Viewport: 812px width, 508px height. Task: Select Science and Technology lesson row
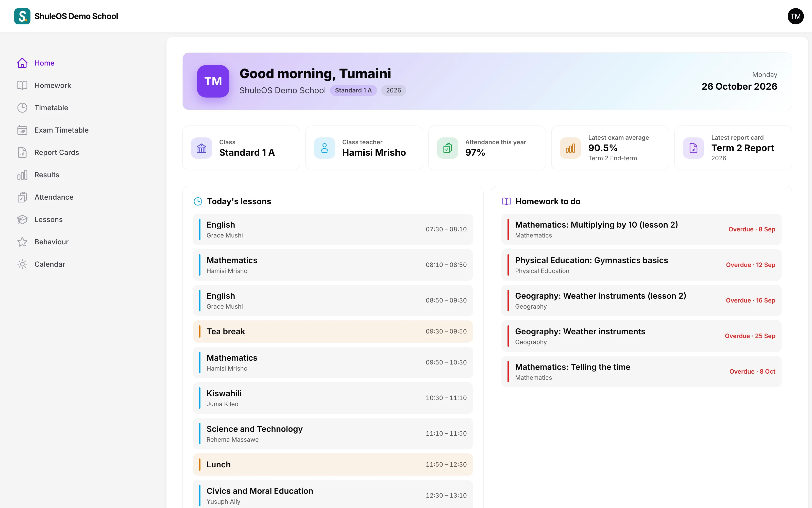tap(333, 434)
